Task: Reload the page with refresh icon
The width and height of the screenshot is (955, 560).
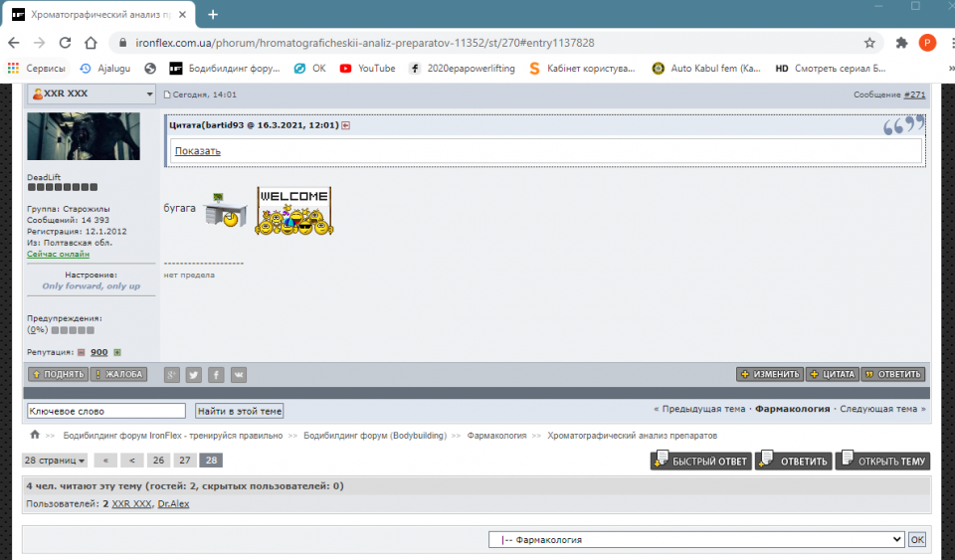Action: click(x=65, y=43)
